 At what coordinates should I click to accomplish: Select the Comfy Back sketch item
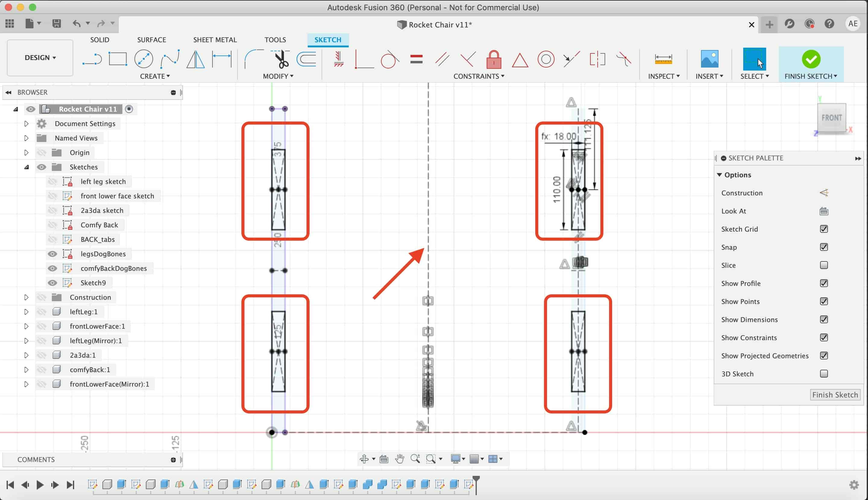click(x=99, y=225)
